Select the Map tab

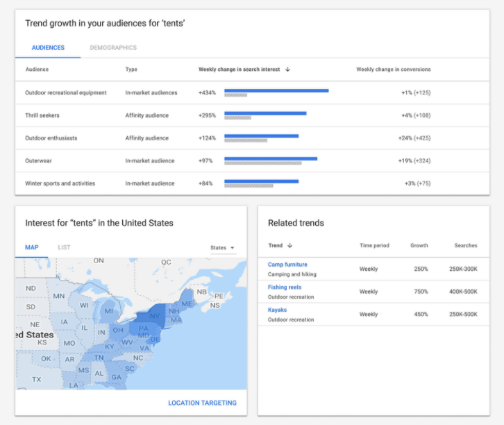coord(32,247)
